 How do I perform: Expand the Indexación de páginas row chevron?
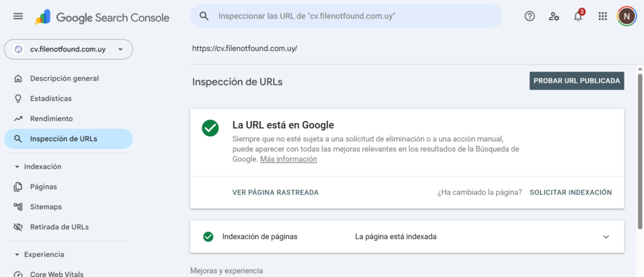(606, 237)
